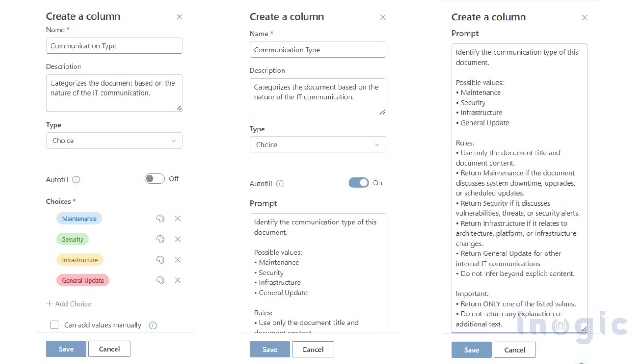637x364 pixels.
Task: Open the color picker for General Update choice
Action: click(160, 280)
